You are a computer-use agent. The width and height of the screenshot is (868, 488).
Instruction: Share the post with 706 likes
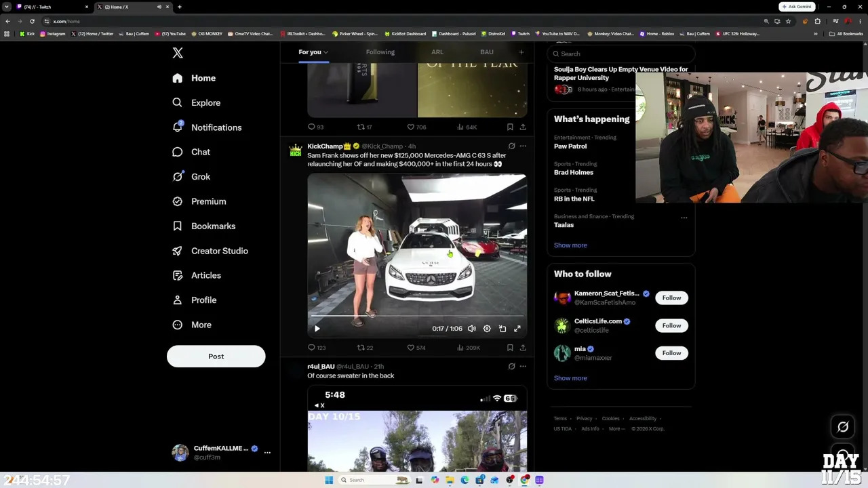click(523, 127)
